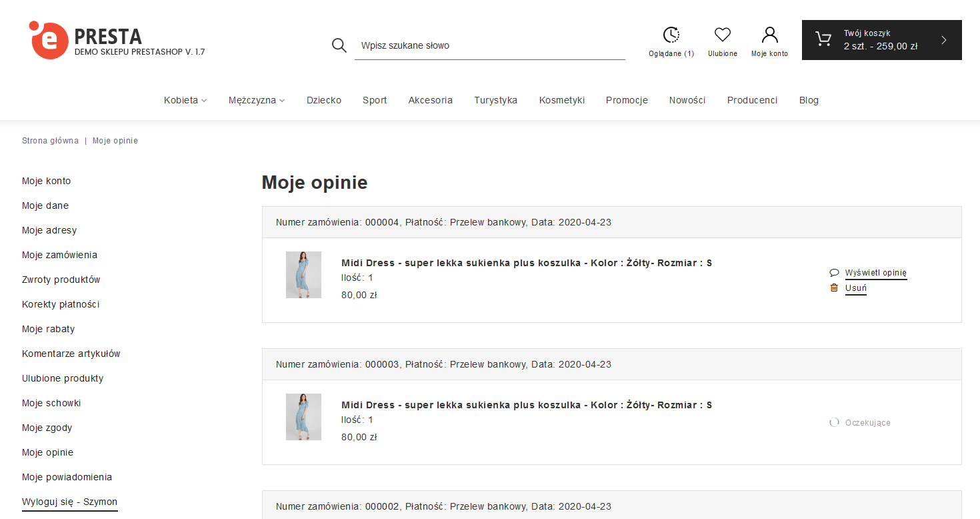Viewport: 980px width, 519px height.
Task: Open Midi Dress thumbnail in order 000004
Action: [303, 275]
